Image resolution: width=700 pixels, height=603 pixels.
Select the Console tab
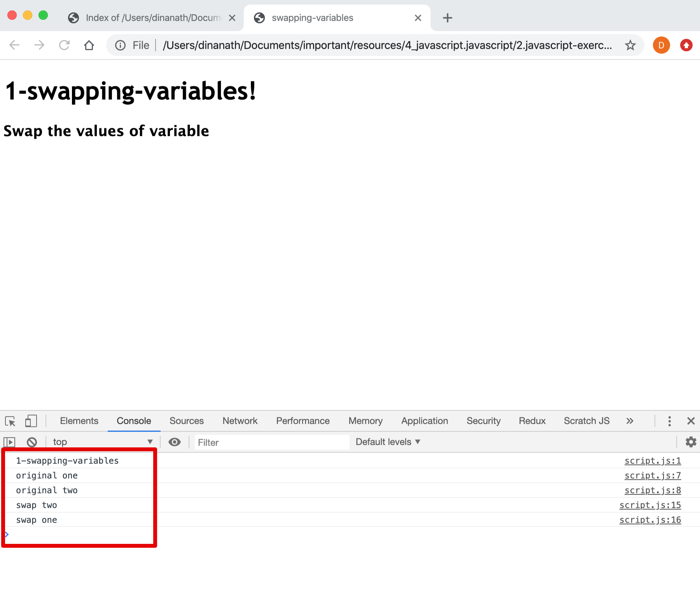tap(134, 421)
